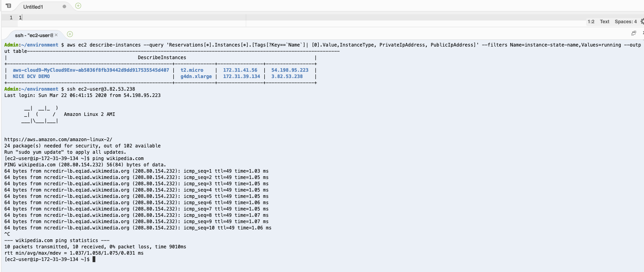Add a new editor tab with plus icon beside Untitled1

78,6
